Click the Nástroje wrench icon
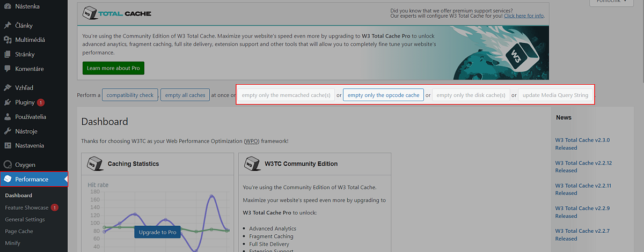The width and height of the screenshot is (644, 252). point(8,131)
